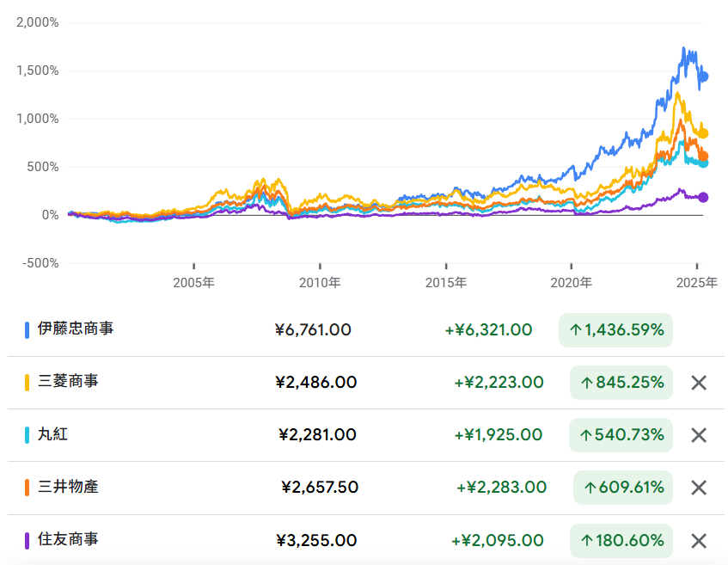Click the ¥2,486.00 price value
This screenshot has height=565, width=728.
pos(316,383)
